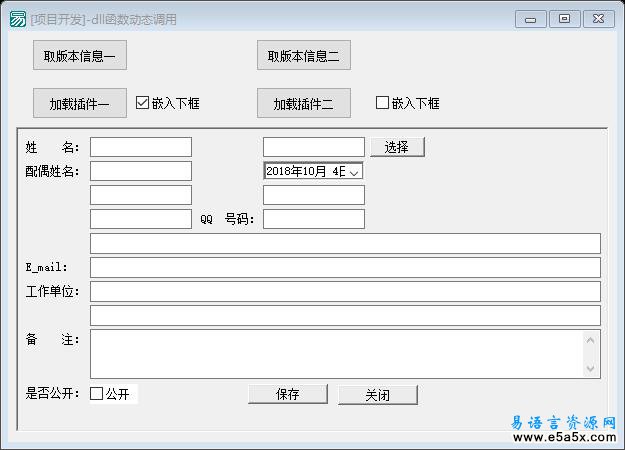Click the 备 注 label

tap(52, 340)
